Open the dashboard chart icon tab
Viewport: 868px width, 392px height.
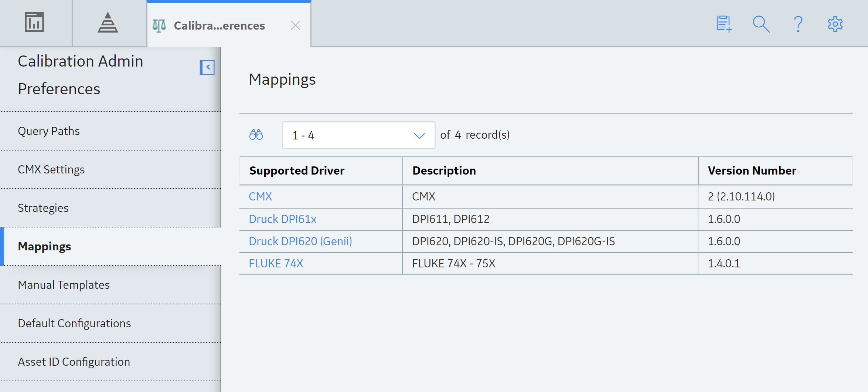[x=34, y=23]
